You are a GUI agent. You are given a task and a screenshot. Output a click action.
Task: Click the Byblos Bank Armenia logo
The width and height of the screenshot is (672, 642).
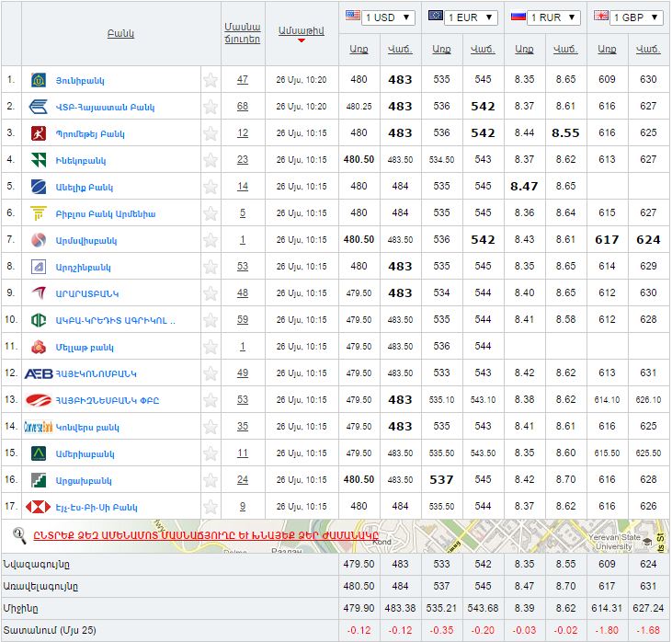point(39,213)
